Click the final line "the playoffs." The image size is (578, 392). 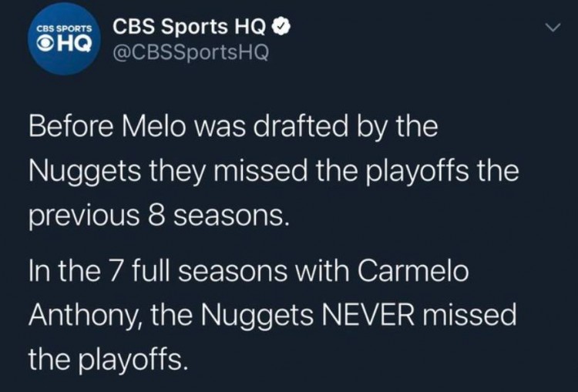pyautogui.click(x=108, y=357)
